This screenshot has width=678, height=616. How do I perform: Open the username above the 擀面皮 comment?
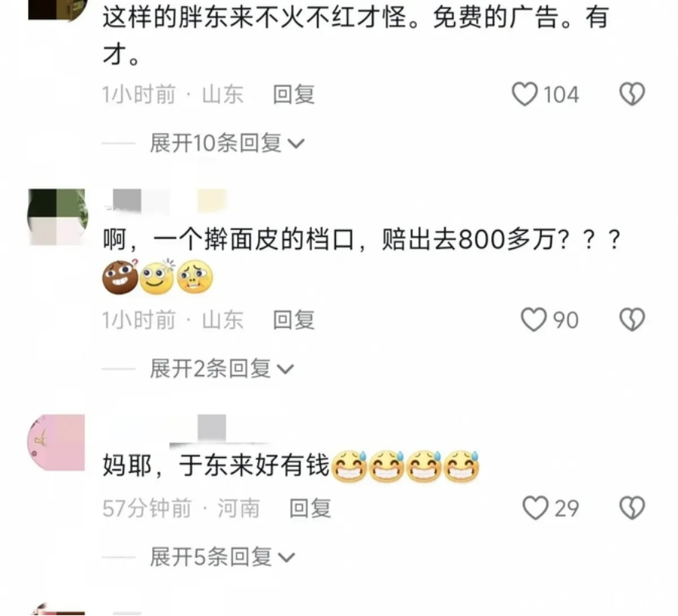pos(166,201)
